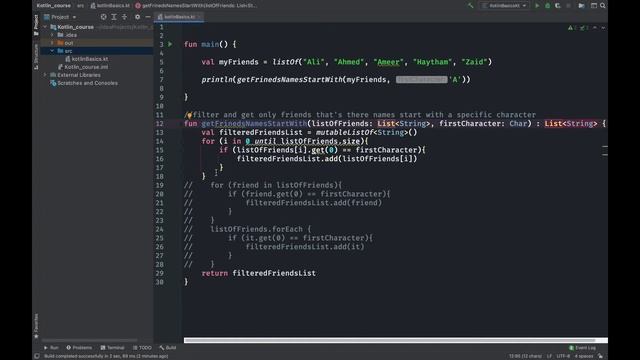Click the grey Stop button in the toolbar

pyautogui.click(x=569, y=6)
